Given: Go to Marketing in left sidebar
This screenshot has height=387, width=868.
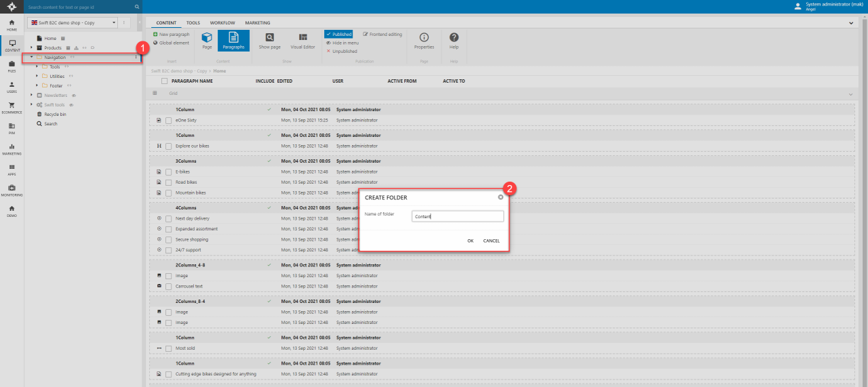Looking at the screenshot, I should coord(12,149).
